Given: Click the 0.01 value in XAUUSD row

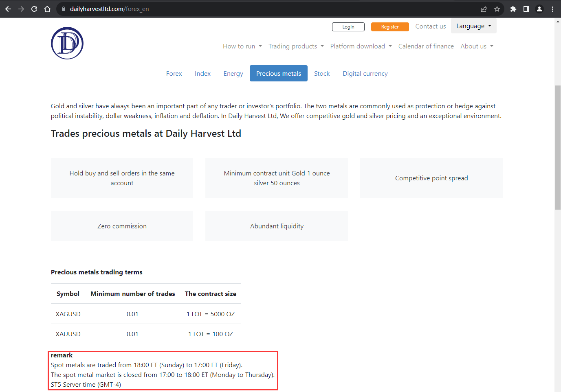Looking at the screenshot, I should tap(132, 334).
